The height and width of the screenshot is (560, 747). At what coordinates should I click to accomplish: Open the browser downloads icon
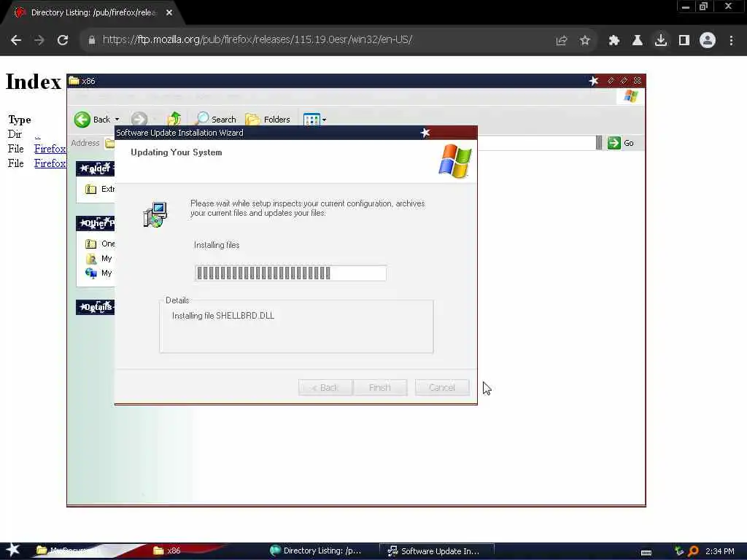661,41
